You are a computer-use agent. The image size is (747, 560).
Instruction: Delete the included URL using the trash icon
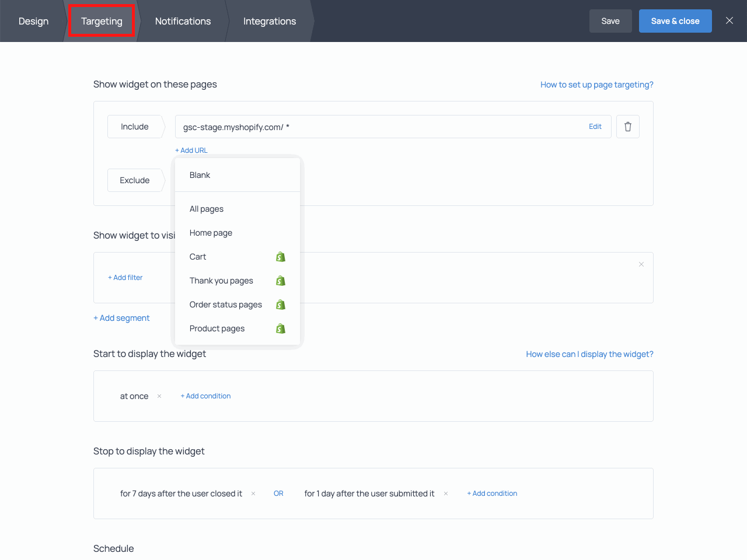(x=627, y=126)
